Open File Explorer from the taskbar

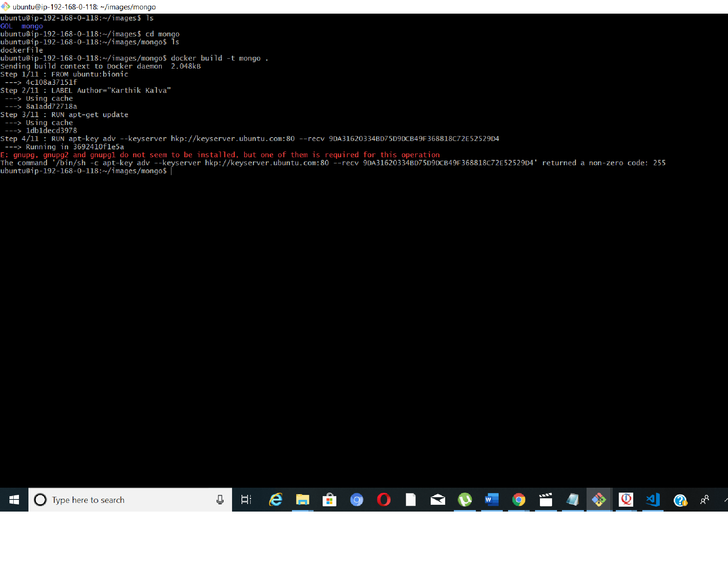(302, 500)
